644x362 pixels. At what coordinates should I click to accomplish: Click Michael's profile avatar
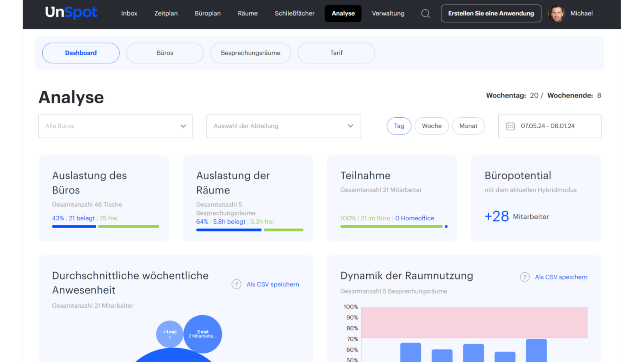(557, 13)
